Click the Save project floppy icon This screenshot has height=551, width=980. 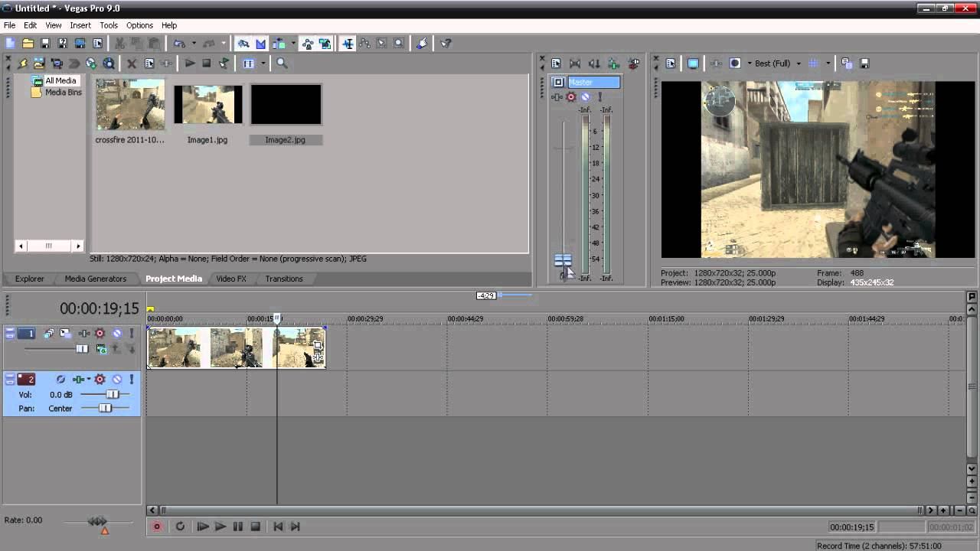45,44
